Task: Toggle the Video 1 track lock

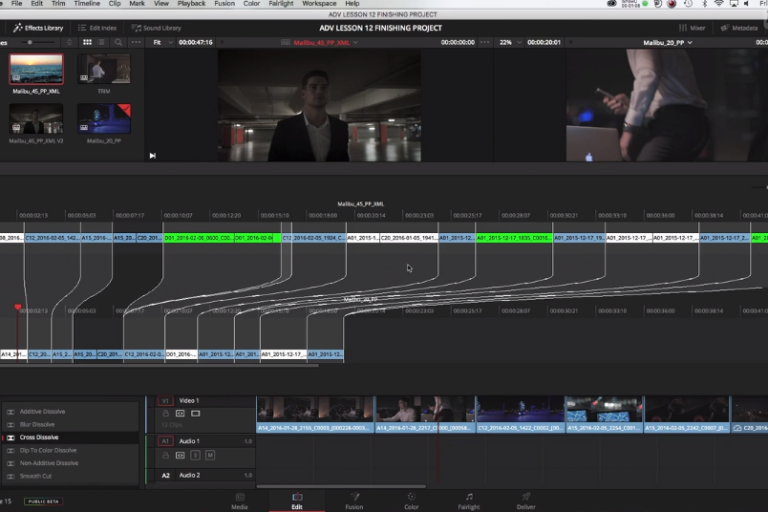Action: [166, 412]
